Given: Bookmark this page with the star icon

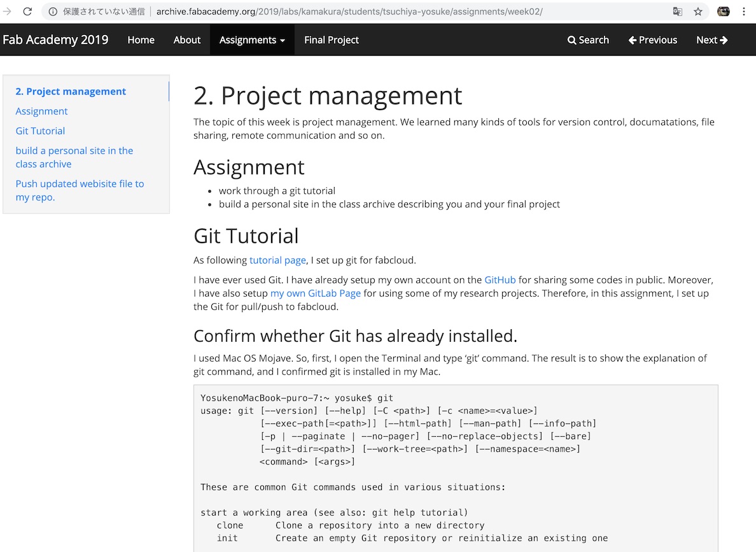Looking at the screenshot, I should tap(698, 11).
